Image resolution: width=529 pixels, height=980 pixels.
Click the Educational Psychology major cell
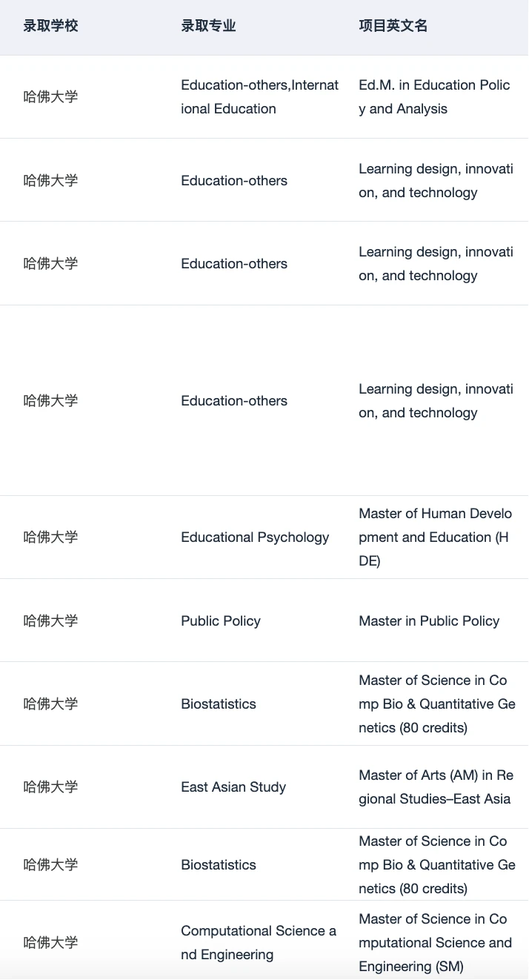[255, 537]
